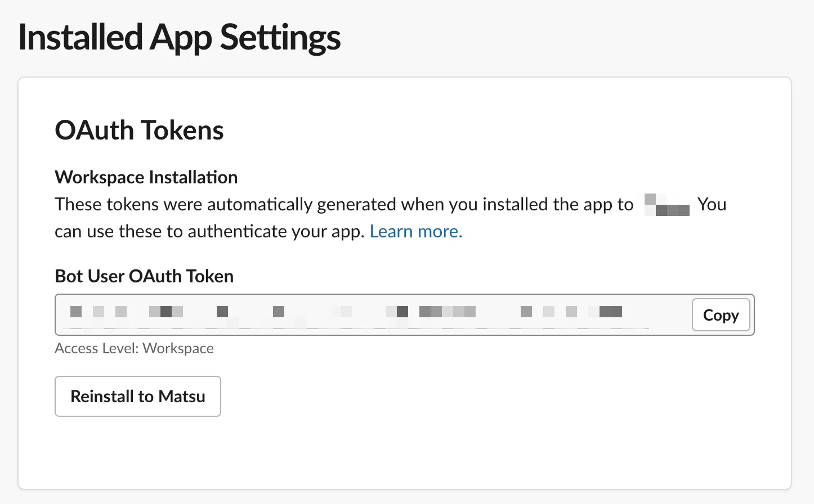Click the Installed App Settings page title
Image resolution: width=814 pixels, height=504 pixels.
(179, 38)
